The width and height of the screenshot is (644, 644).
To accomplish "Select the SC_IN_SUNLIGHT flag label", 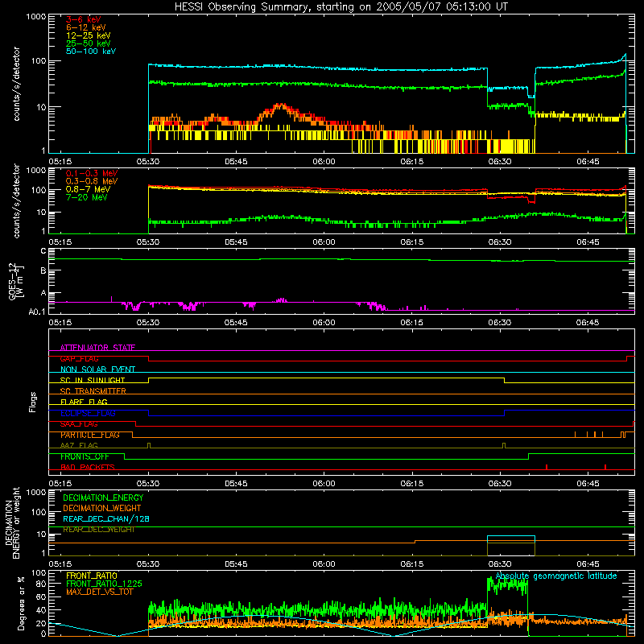I will coord(93,380).
